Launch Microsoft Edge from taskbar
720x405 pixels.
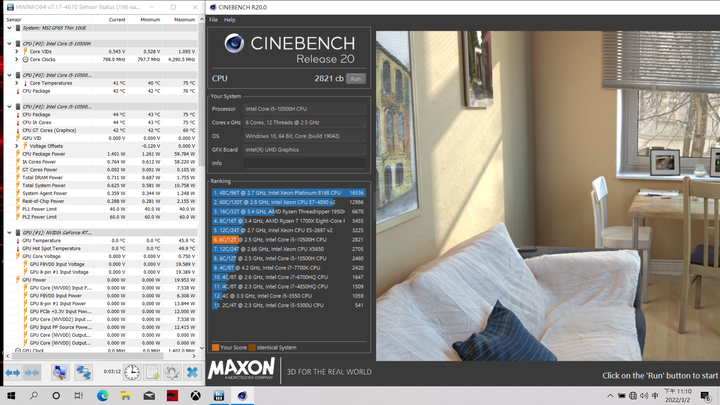102,395
